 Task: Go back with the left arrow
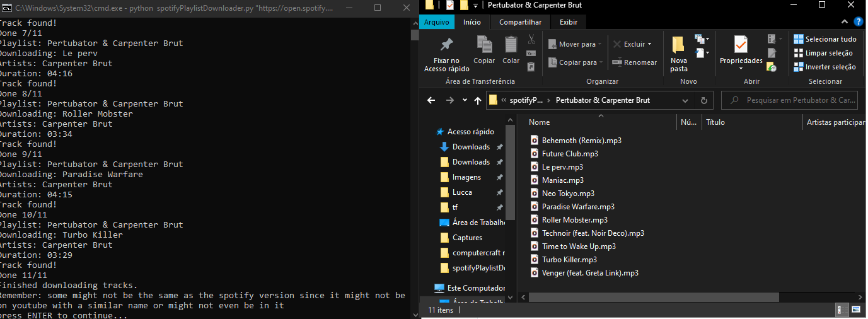(431, 100)
